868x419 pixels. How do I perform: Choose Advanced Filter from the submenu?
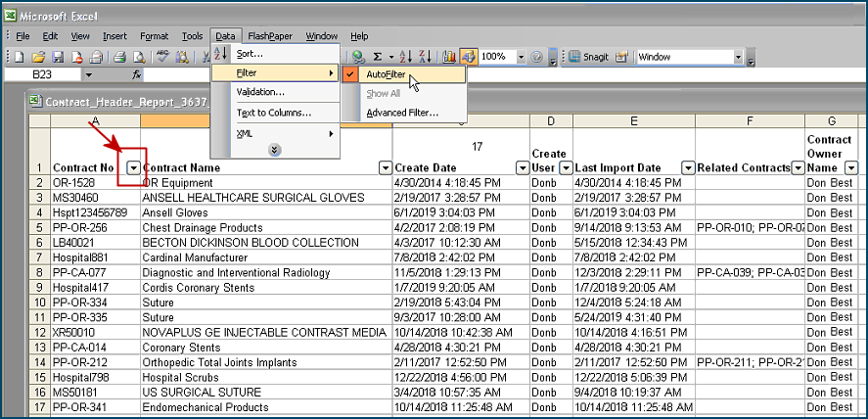[402, 113]
